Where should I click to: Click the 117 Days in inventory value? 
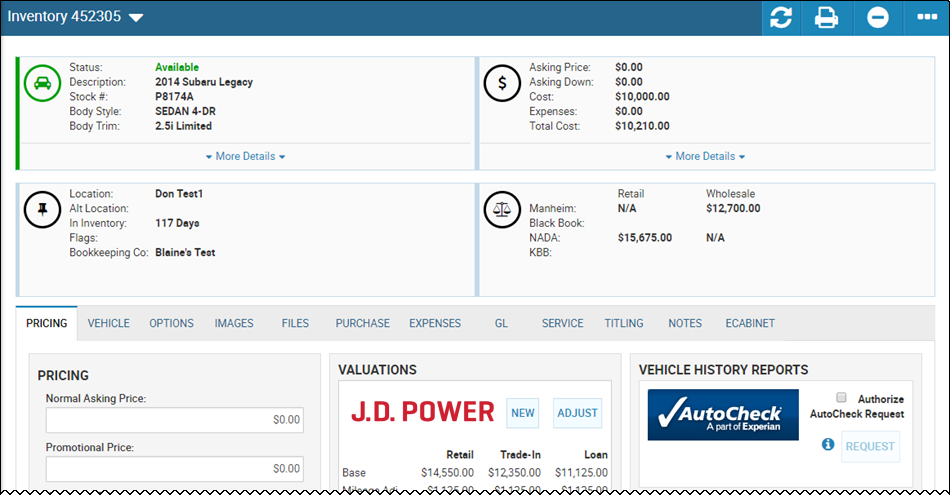coord(177,223)
